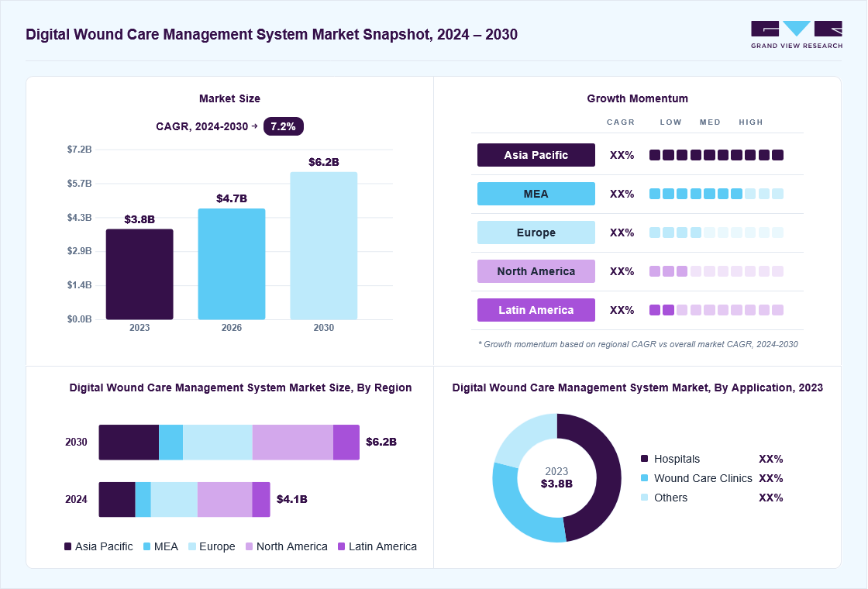This screenshot has width=868, height=589.
Task: Click Europe segment in 2030 bar
Action: coord(218,443)
